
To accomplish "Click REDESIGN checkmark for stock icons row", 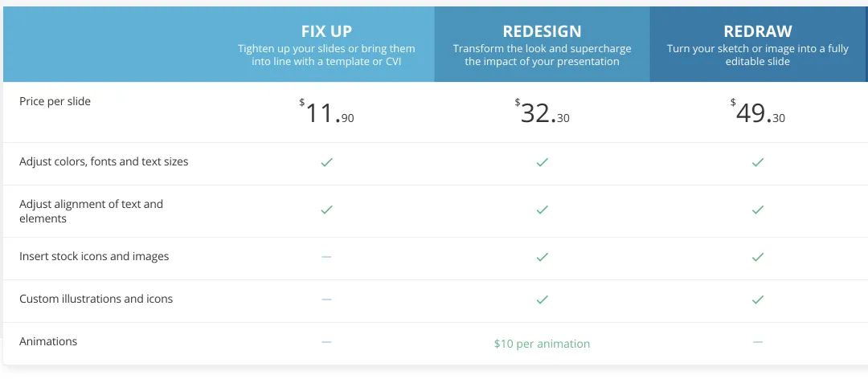I will 542,257.
